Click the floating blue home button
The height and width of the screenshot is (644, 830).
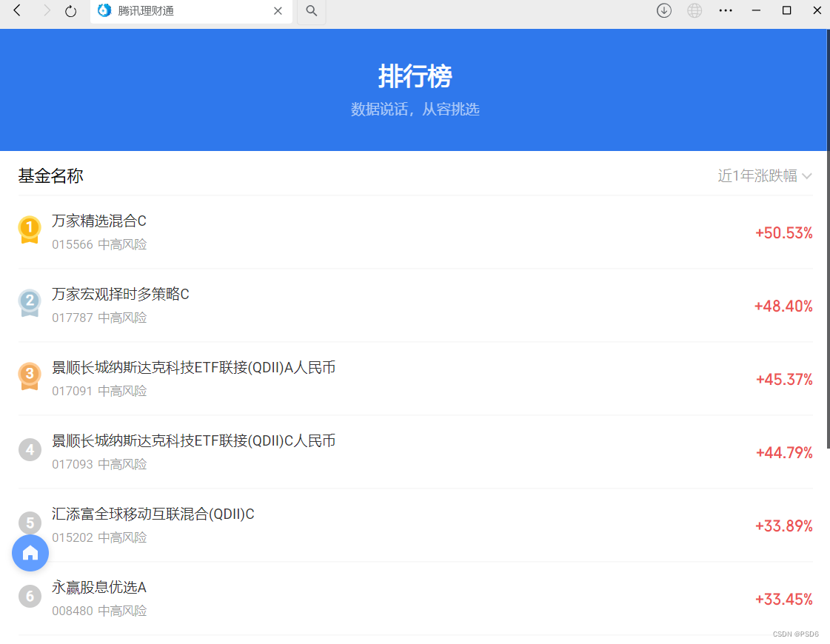click(x=30, y=553)
